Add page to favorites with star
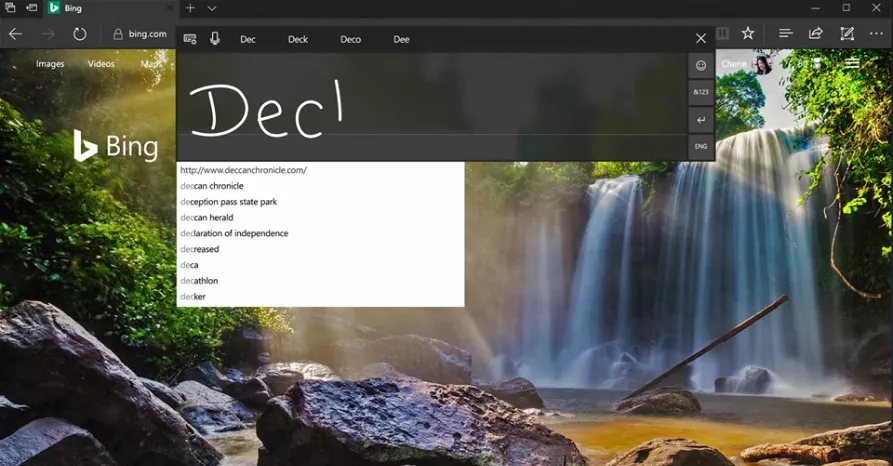This screenshot has width=893, height=466. 748,34
